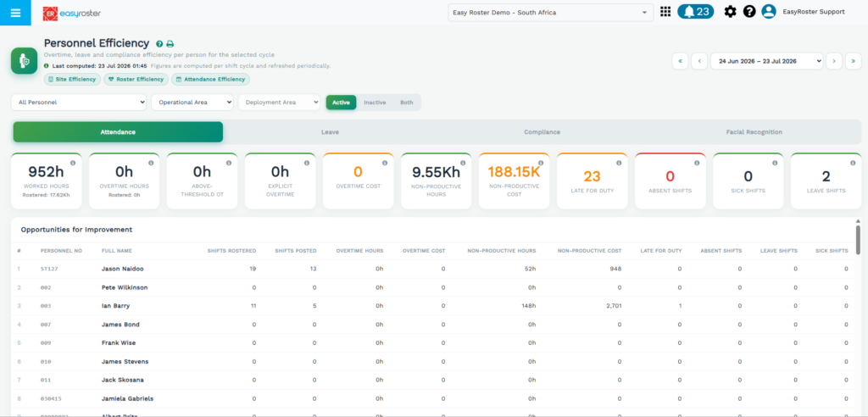
Task: Show info for Non-Productive Cost card
Action: point(541,163)
